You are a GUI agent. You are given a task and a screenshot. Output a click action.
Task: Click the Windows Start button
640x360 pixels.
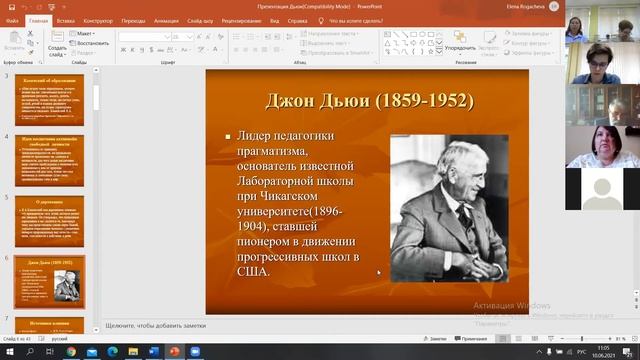point(9,351)
